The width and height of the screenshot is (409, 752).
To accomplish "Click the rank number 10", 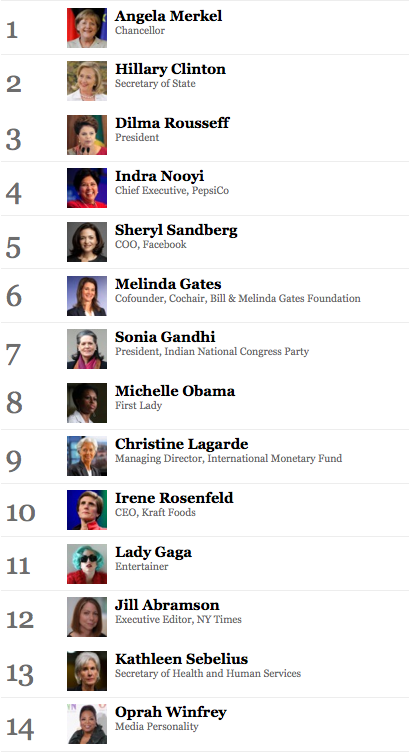I will (21, 513).
